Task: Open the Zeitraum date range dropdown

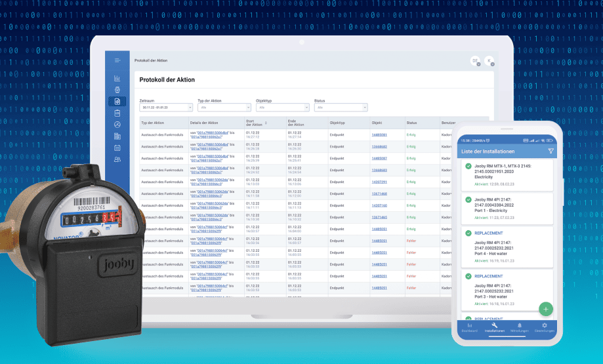Action: click(166, 107)
